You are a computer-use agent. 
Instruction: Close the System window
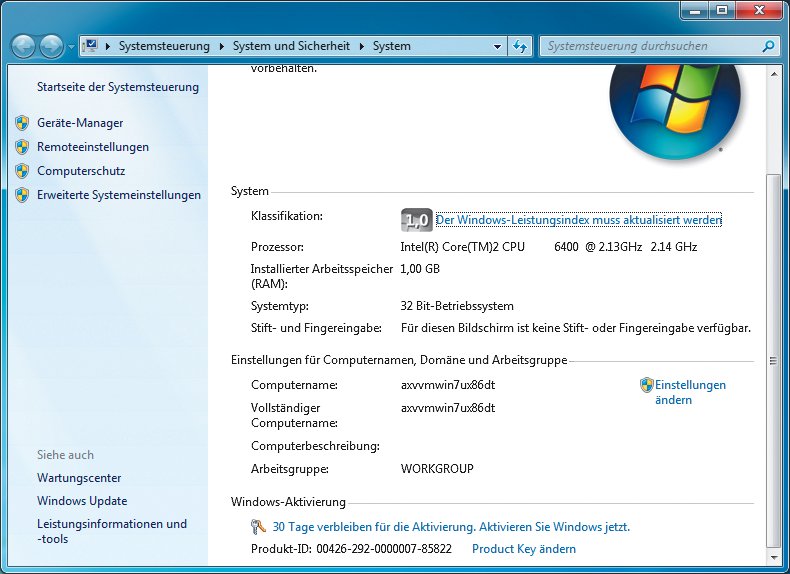(759, 10)
